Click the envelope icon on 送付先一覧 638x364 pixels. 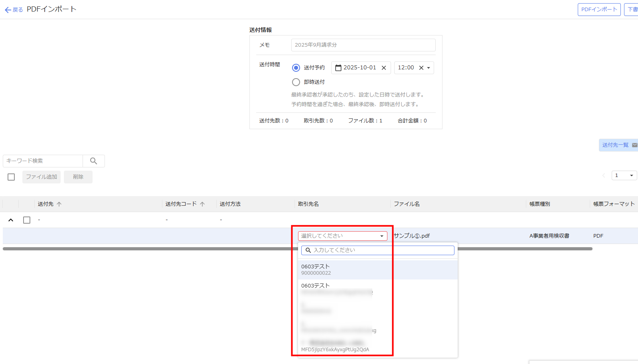pyautogui.click(x=634, y=145)
